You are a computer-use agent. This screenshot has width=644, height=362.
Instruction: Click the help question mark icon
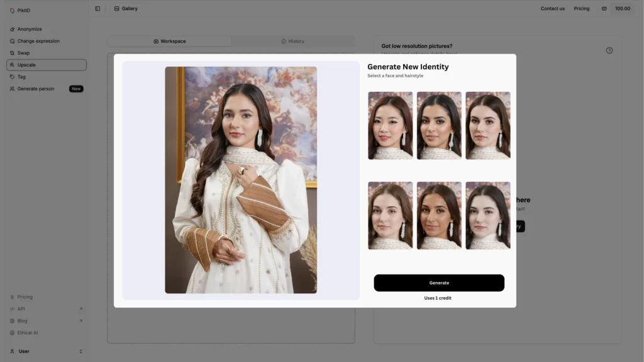[x=609, y=50]
